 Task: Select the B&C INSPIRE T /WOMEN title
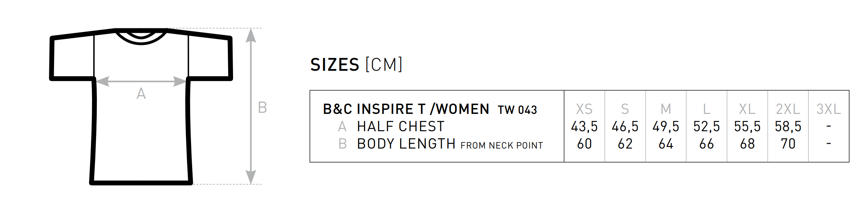(x=406, y=109)
